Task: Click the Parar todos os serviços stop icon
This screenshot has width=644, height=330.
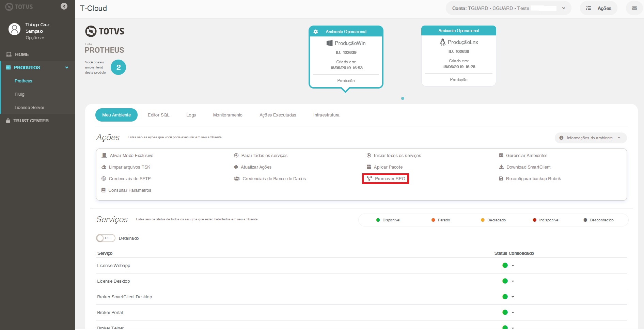Action: click(236, 155)
